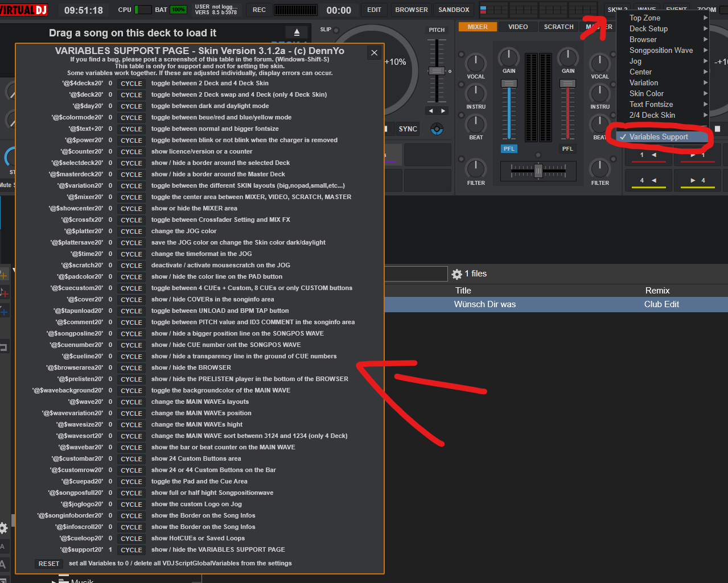Screen dimensions: 728x583
Task: Click the eject icon on the left deck
Action: click(297, 32)
